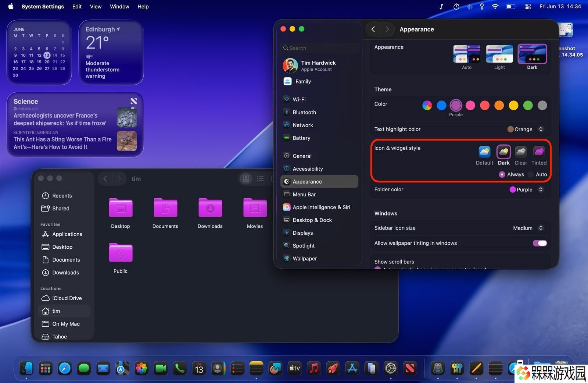Launch Safari from the Dock
The image size is (588, 383).
(65, 368)
